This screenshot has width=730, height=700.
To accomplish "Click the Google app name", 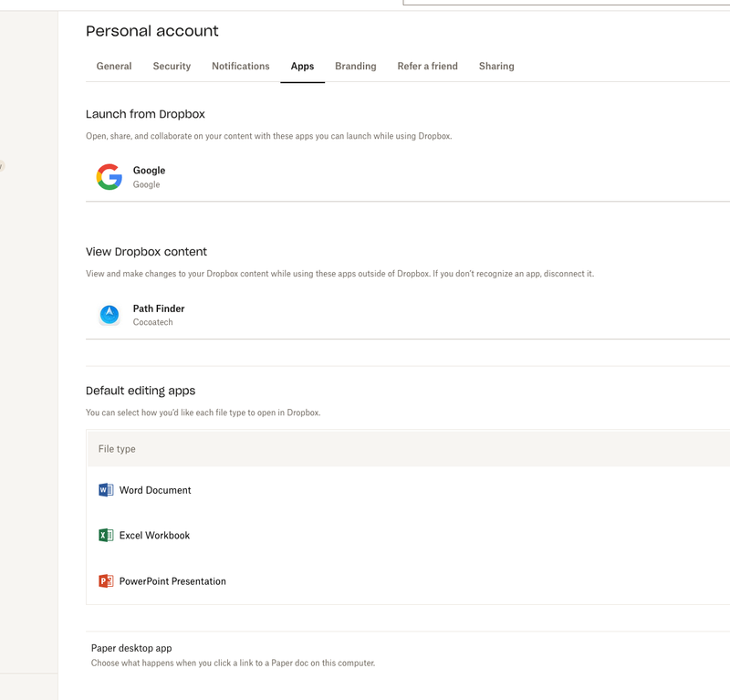I will click(x=149, y=171).
